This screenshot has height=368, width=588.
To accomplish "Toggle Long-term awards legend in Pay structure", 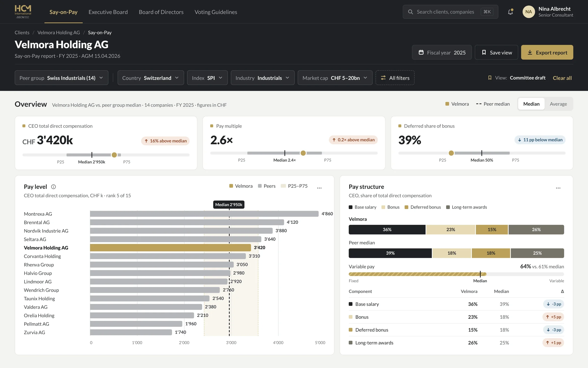I will click(x=466, y=207).
